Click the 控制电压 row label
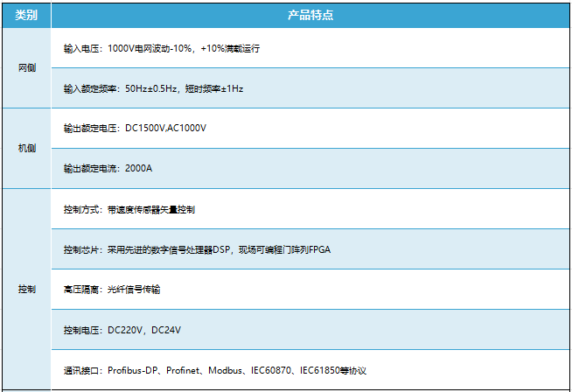 pos(82,331)
